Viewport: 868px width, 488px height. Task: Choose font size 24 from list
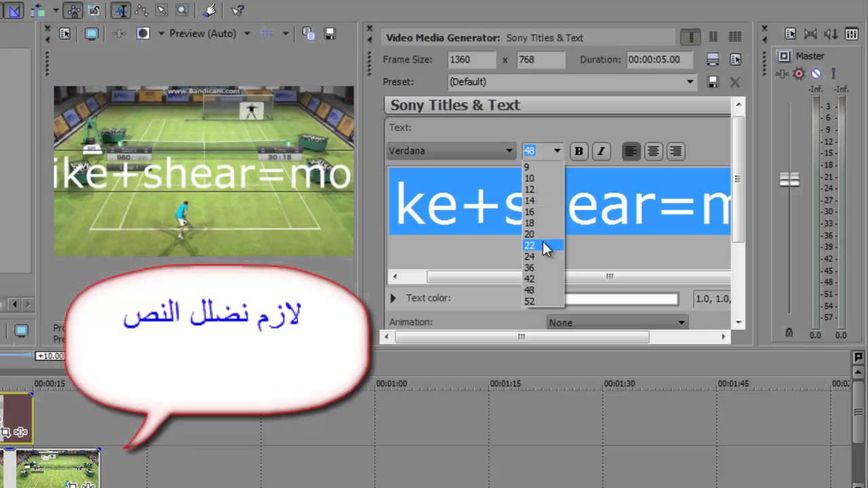coord(542,256)
